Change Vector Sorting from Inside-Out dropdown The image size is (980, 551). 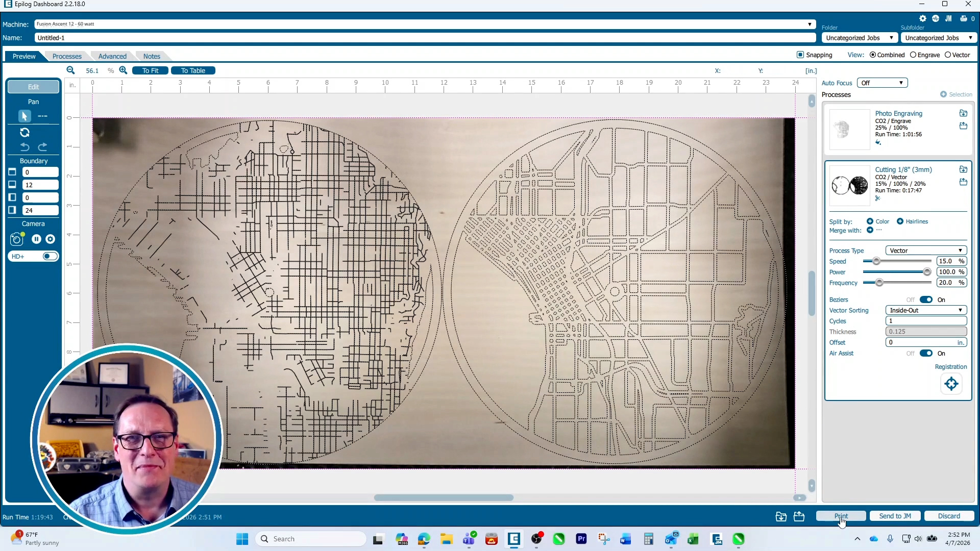tap(925, 310)
